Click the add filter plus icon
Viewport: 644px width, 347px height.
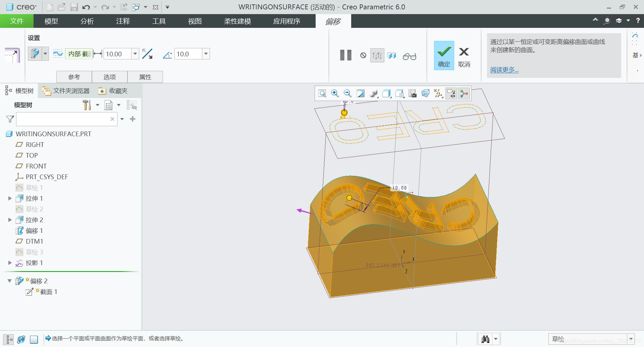point(132,119)
